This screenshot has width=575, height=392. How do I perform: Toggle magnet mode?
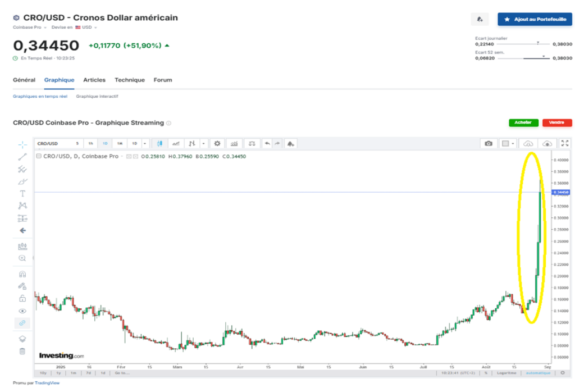pyautogui.click(x=22, y=274)
